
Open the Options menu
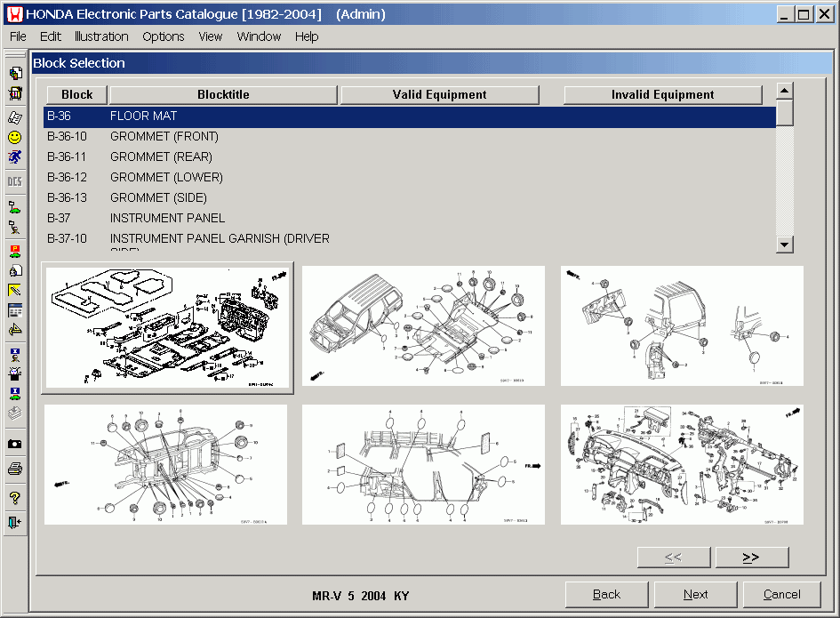coord(164,36)
